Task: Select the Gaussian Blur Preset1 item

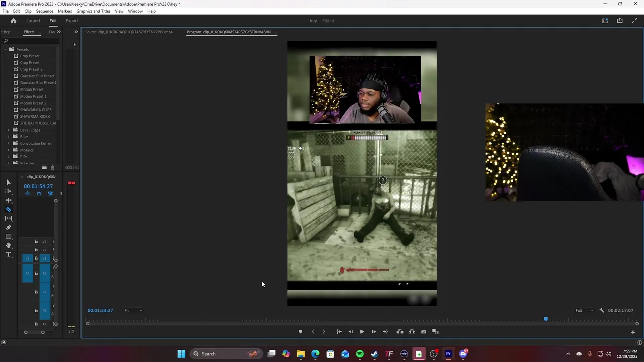Action: tap(38, 83)
